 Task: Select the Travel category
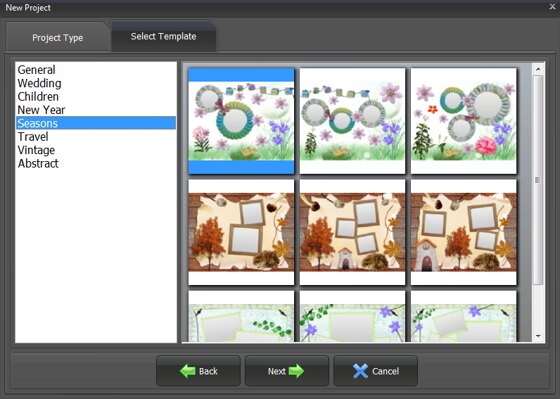(x=33, y=136)
